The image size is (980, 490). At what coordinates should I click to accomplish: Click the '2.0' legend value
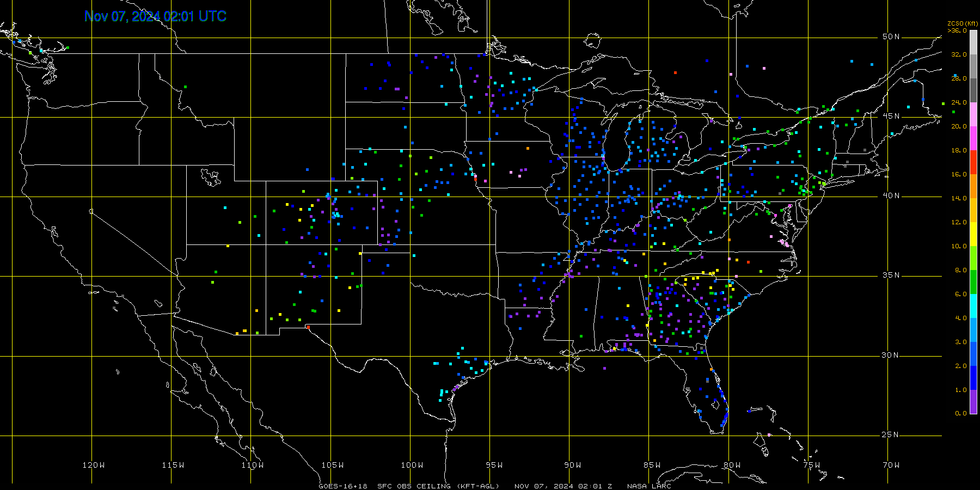(961, 366)
